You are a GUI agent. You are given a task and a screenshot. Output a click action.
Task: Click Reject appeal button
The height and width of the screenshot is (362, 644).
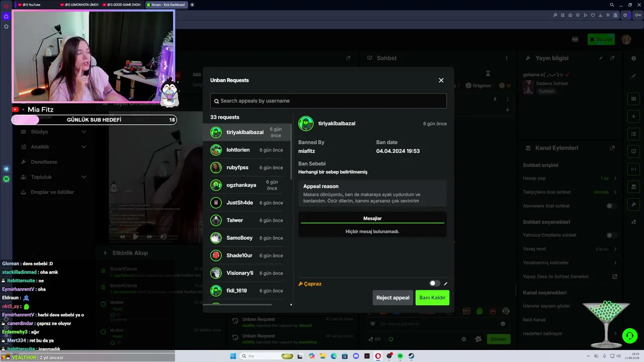(393, 298)
